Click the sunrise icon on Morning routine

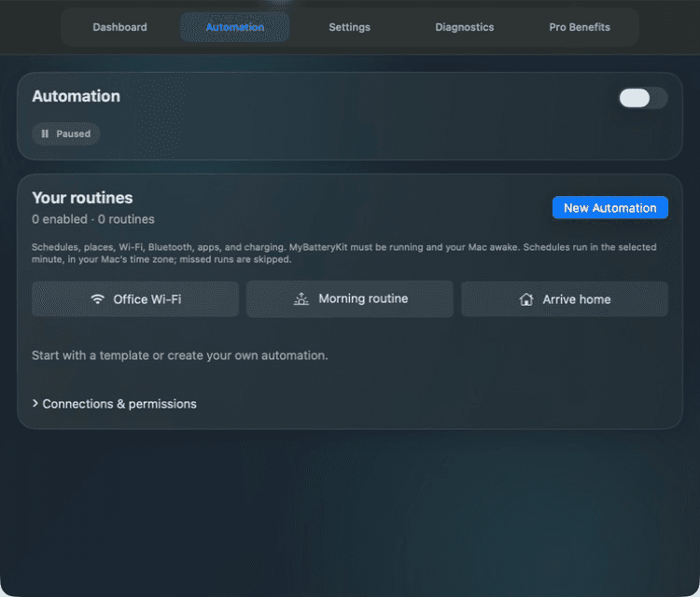pos(301,298)
